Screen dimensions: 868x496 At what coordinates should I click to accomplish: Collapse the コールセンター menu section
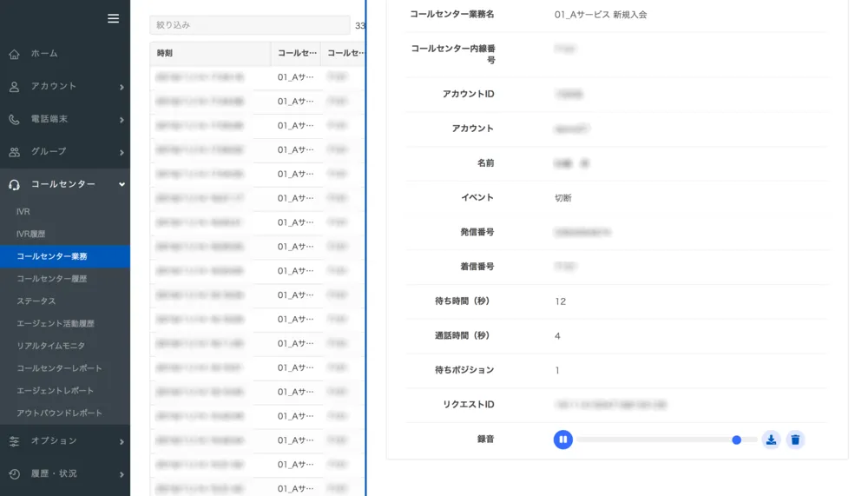(x=122, y=185)
